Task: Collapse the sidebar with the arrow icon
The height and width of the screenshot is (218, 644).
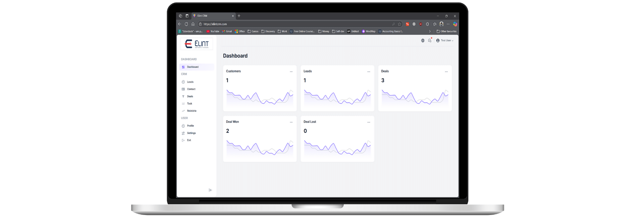Action: (x=210, y=190)
